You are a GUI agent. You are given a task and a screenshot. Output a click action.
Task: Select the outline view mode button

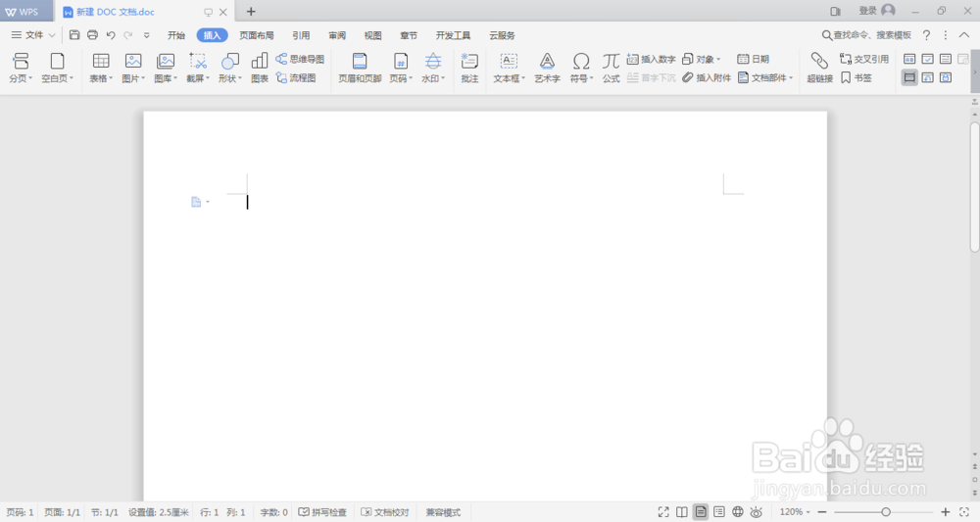pyautogui.click(x=719, y=512)
